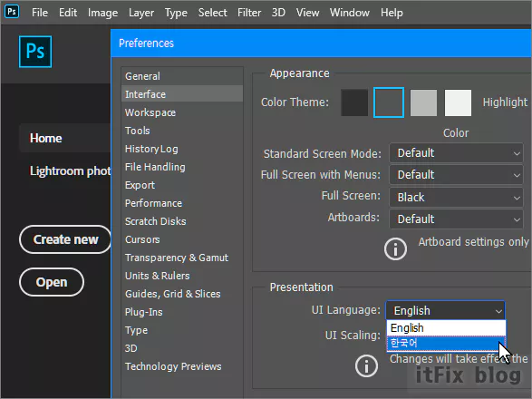Select Tools preferences category
This screenshot has height=399, width=532.
[x=182, y=131]
